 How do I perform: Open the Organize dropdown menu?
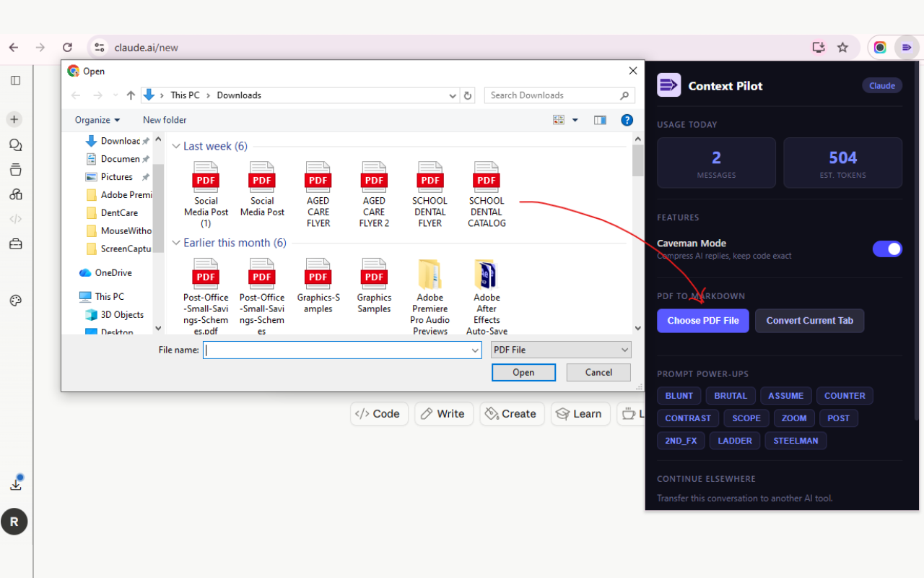pos(97,120)
